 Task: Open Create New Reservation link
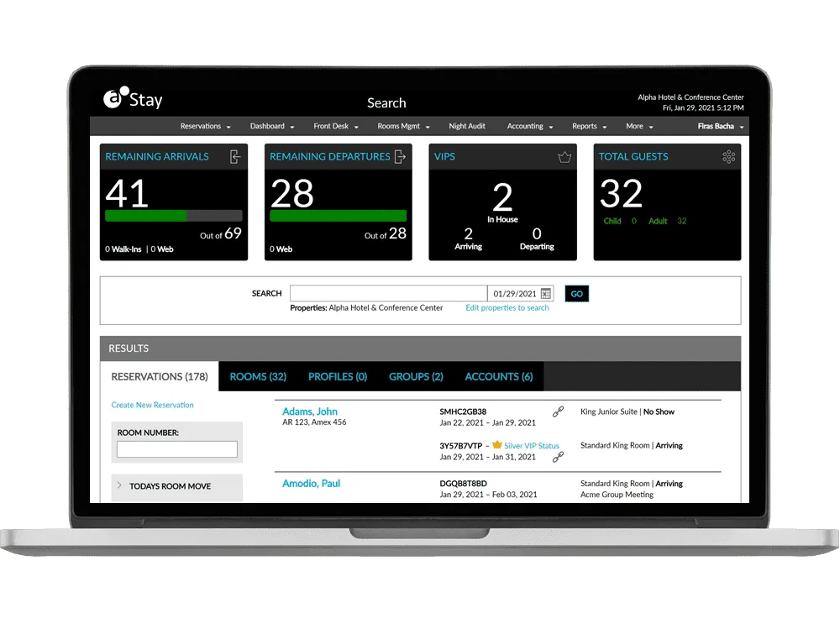[x=152, y=405]
